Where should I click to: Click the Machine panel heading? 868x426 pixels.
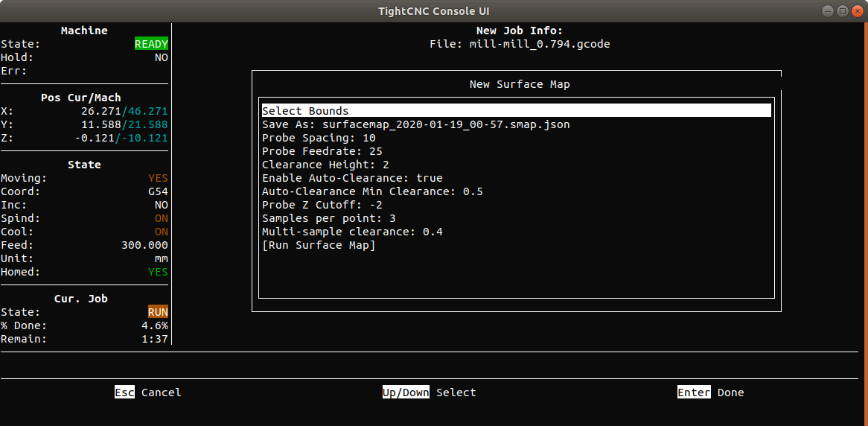[x=84, y=31]
